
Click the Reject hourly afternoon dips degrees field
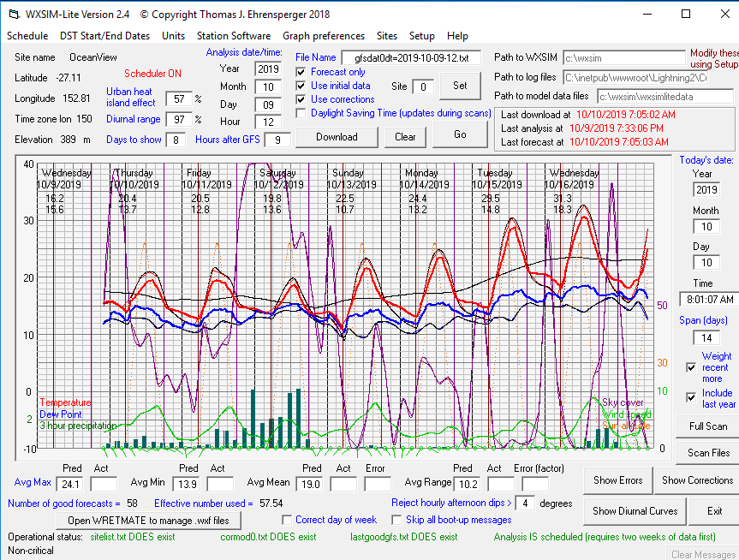click(525, 503)
